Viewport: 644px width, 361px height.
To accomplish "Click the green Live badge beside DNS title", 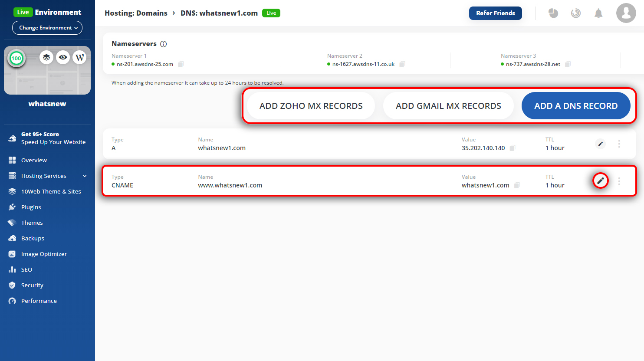I will tap(271, 13).
